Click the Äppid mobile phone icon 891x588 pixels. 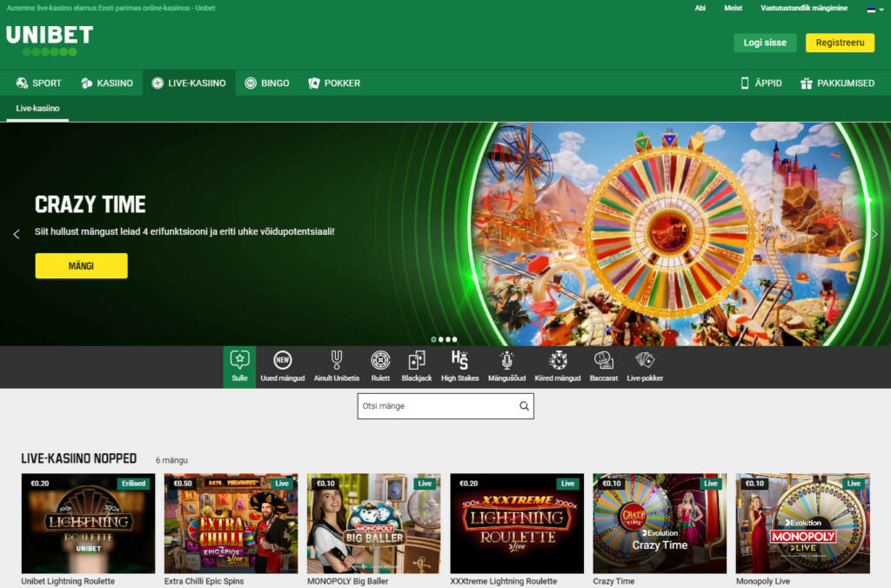click(745, 83)
